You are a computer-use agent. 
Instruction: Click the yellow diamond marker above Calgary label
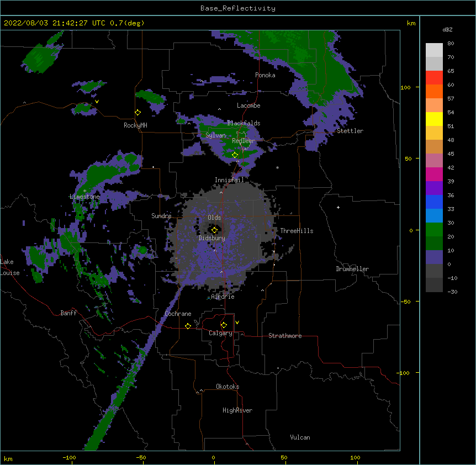(x=224, y=325)
